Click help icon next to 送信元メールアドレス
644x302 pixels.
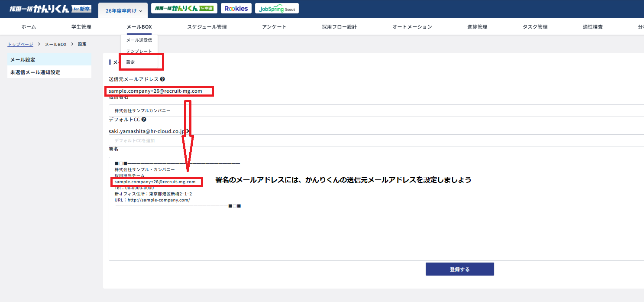click(x=162, y=79)
